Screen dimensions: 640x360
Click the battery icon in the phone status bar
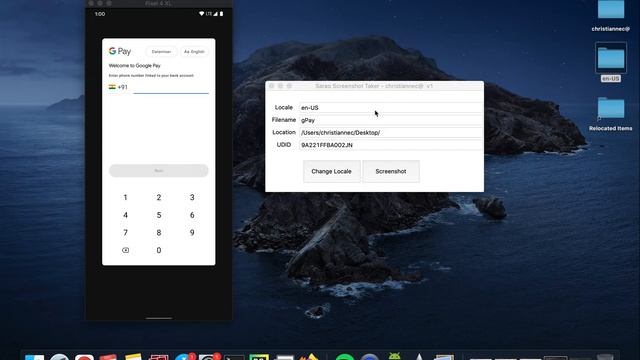222,14
